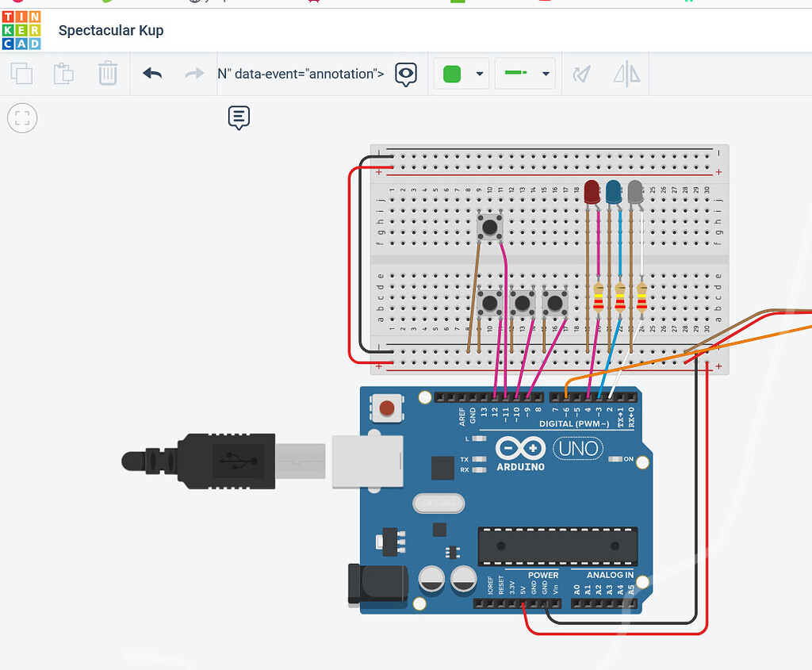
Task: Click the Mirror/flip component icon
Action: pos(626,73)
